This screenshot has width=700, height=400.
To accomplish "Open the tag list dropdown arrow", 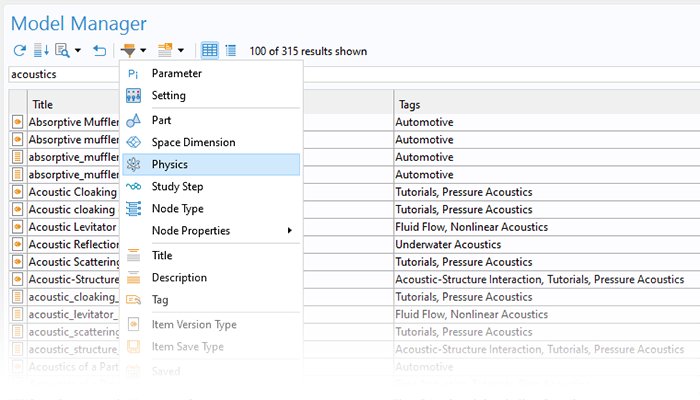I will click(181, 50).
